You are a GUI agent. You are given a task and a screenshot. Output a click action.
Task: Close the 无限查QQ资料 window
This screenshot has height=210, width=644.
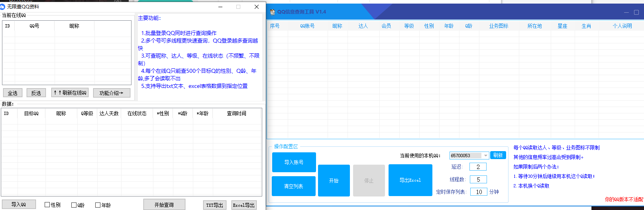(257, 7)
